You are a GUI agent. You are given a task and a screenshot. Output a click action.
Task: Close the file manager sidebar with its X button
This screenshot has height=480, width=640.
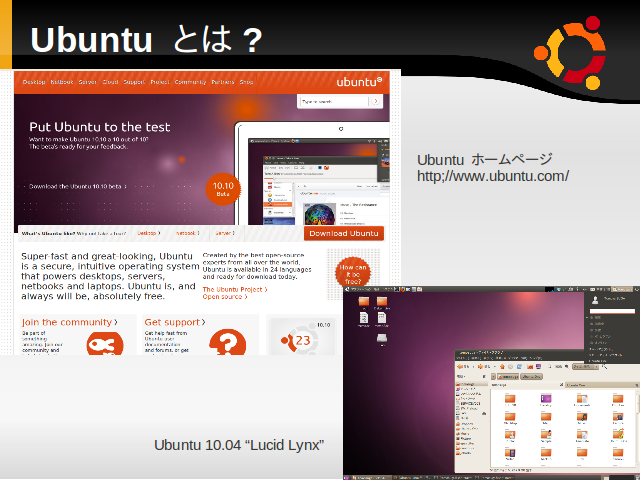tap(484, 376)
